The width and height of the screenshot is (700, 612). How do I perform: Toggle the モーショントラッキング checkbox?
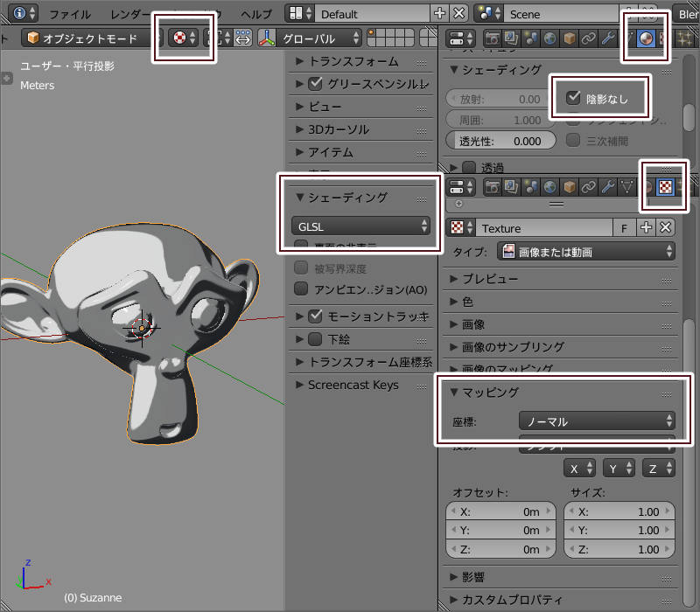pyautogui.click(x=315, y=316)
